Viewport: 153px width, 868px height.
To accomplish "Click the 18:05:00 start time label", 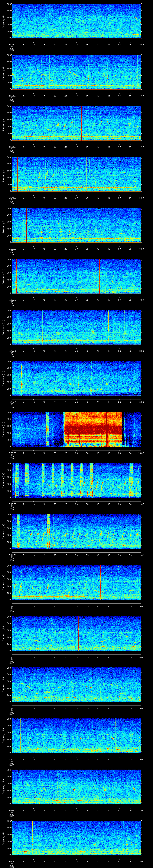I will coord(12,249).
